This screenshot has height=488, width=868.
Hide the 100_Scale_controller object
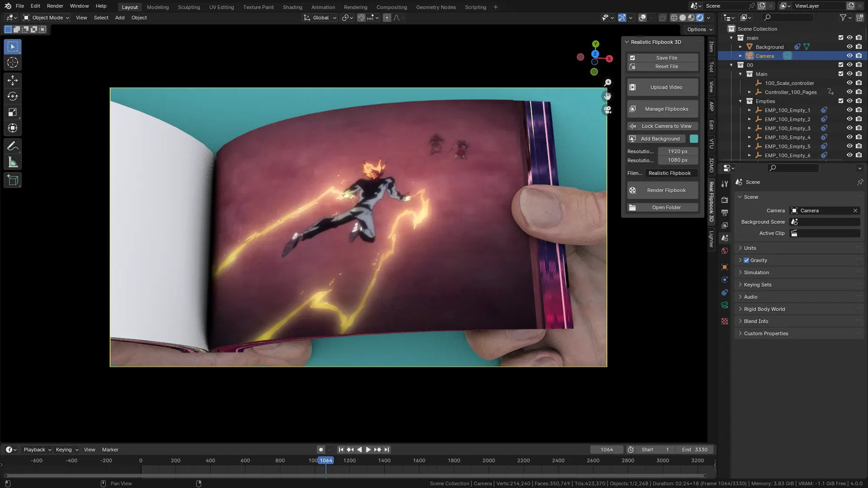tap(849, 83)
